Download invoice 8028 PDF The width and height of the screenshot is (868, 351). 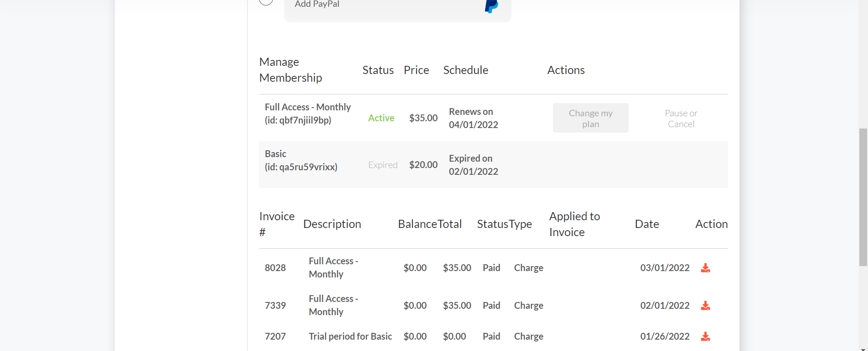[705, 268]
